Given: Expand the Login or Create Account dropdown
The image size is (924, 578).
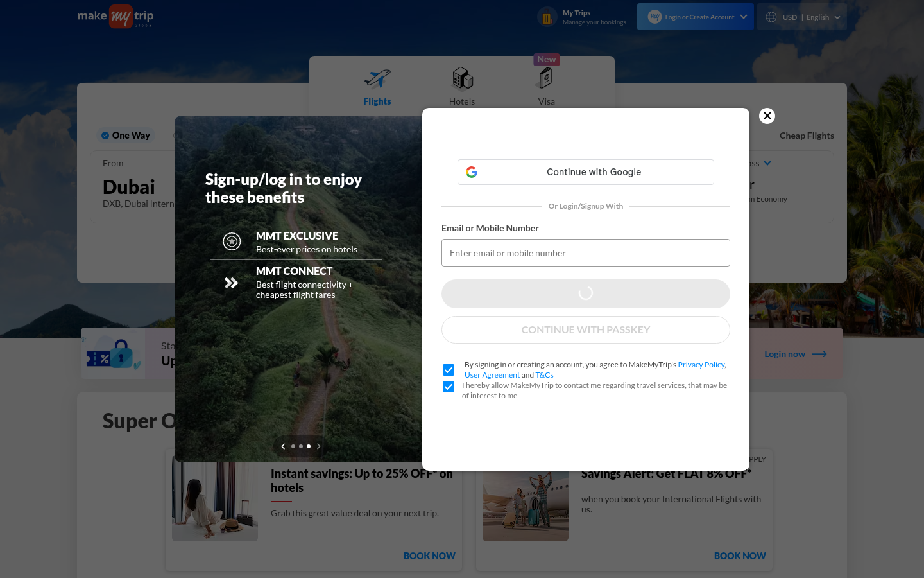Looking at the screenshot, I should (x=696, y=17).
